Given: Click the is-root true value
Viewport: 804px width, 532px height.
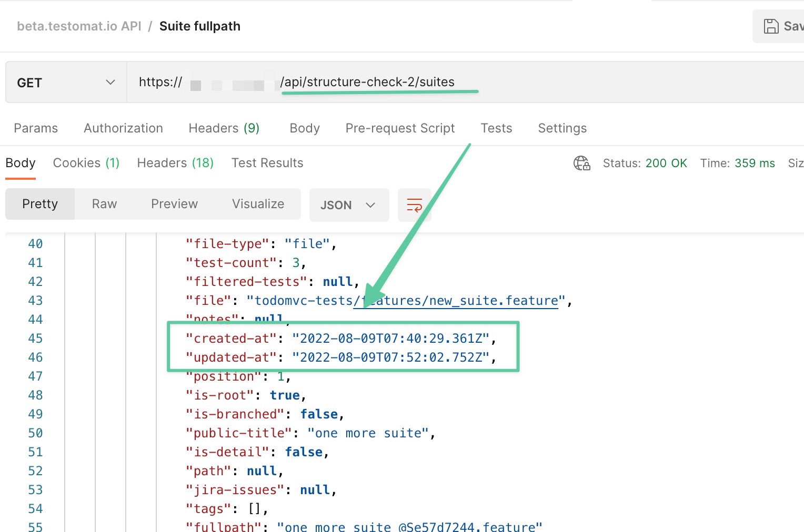Looking at the screenshot, I should [285, 395].
